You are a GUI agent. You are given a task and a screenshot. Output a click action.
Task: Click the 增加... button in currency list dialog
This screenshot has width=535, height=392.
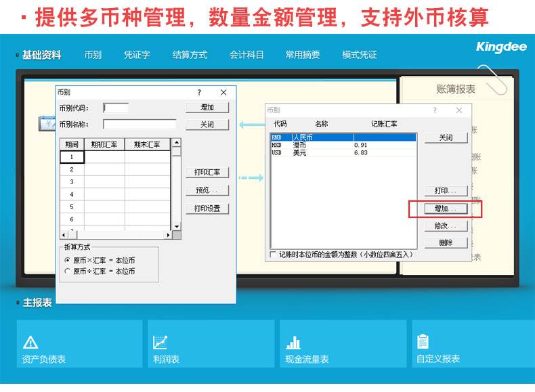[x=446, y=209]
